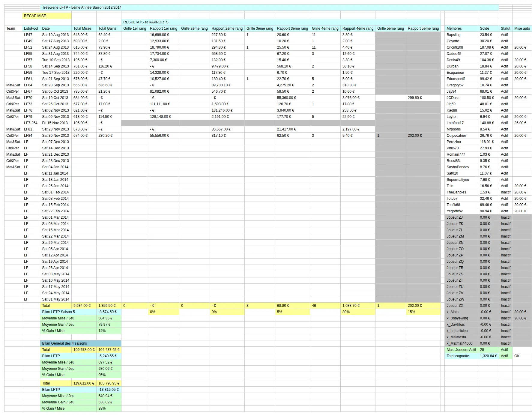Click the 'Total Gains' column header
The width and height of the screenshot is (532, 416).
109,28
